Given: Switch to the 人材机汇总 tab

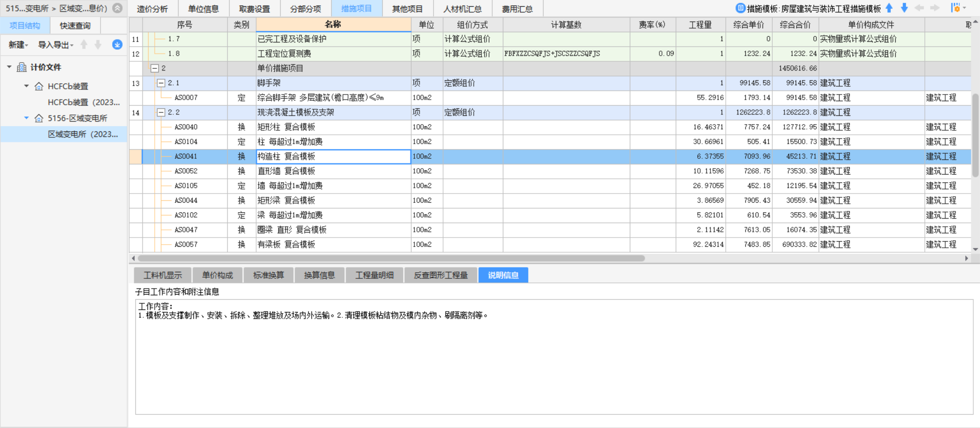Looking at the screenshot, I should pos(462,9).
